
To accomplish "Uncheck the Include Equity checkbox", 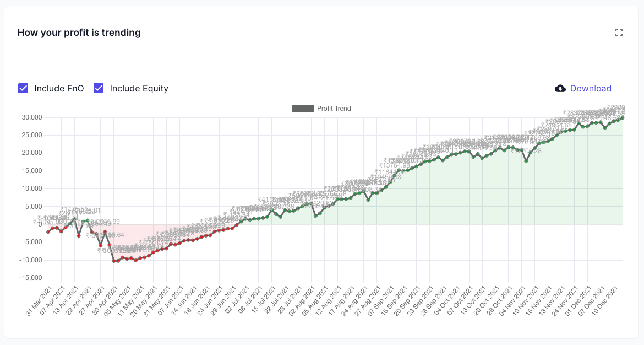I will [99, 88].
